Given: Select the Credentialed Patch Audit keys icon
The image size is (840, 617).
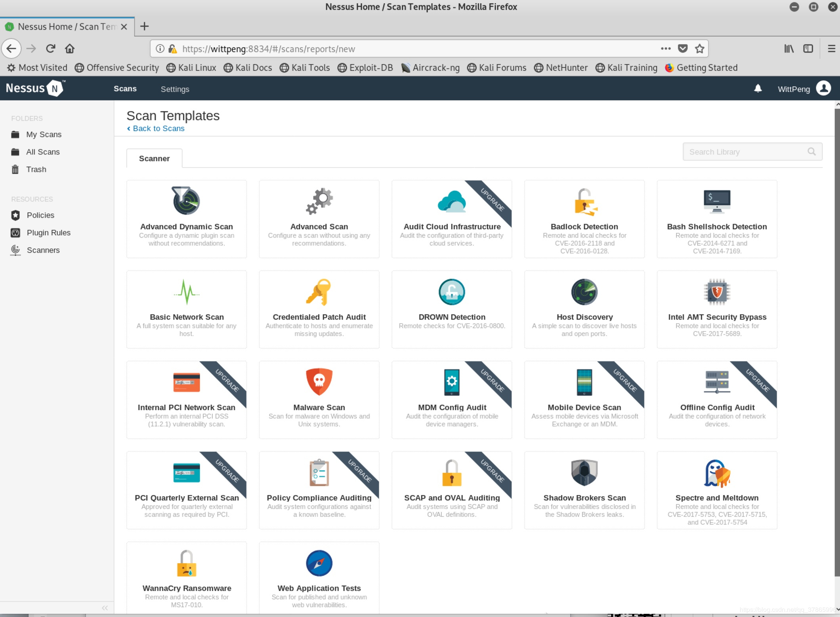Looking at the screenshot, I should [319, 292].
